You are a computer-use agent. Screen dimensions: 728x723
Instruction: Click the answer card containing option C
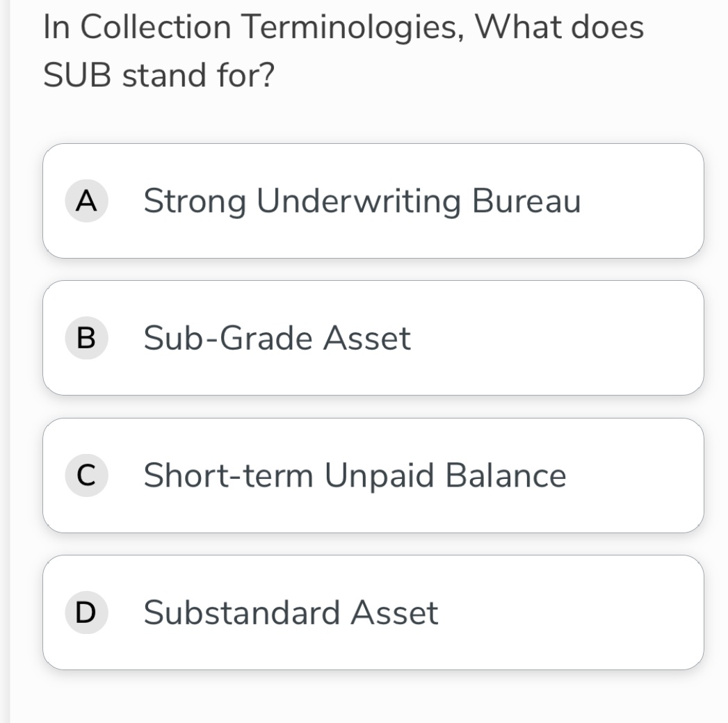pos(373,476)
